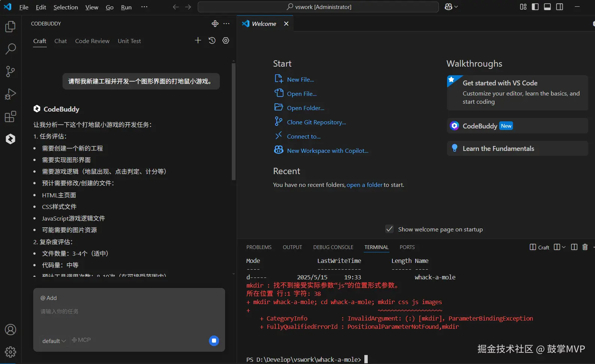Kill the terminal with trash icon
This screenshot has width=595, height=364.
coord(585,247)
